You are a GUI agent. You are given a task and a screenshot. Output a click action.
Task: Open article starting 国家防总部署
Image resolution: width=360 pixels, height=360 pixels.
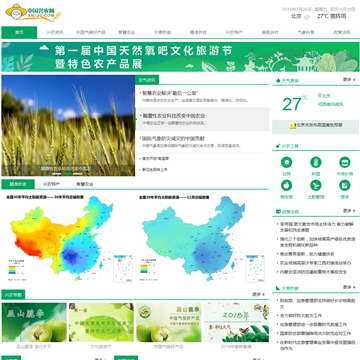[315, 333]
